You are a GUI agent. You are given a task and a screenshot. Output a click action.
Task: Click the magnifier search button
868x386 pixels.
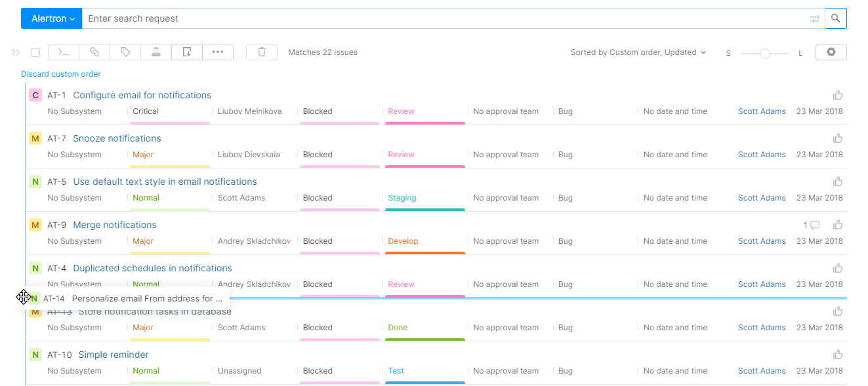[x=835, y=18]
